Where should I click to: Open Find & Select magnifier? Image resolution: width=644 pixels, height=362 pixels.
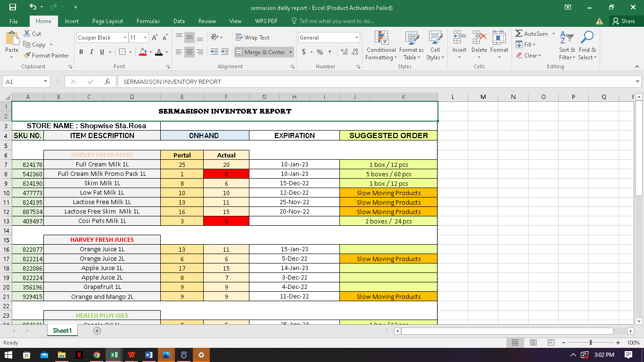[x=587, y=46]
